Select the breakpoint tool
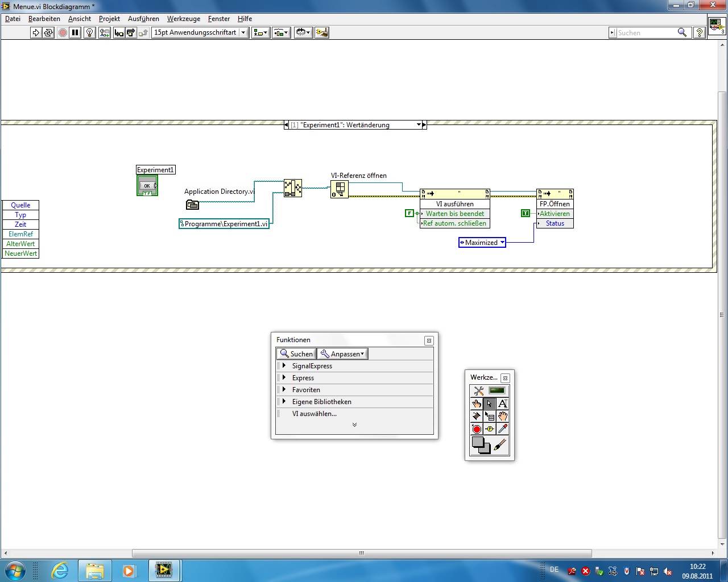Viewport: 728px width, 582px height. point(477,429)
